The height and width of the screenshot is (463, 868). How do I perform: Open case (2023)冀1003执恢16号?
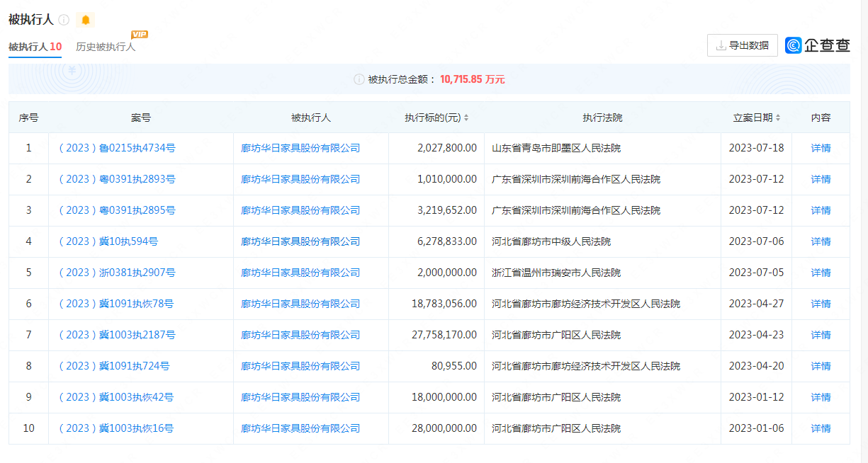pyautogui.click(x=116, y=428)
